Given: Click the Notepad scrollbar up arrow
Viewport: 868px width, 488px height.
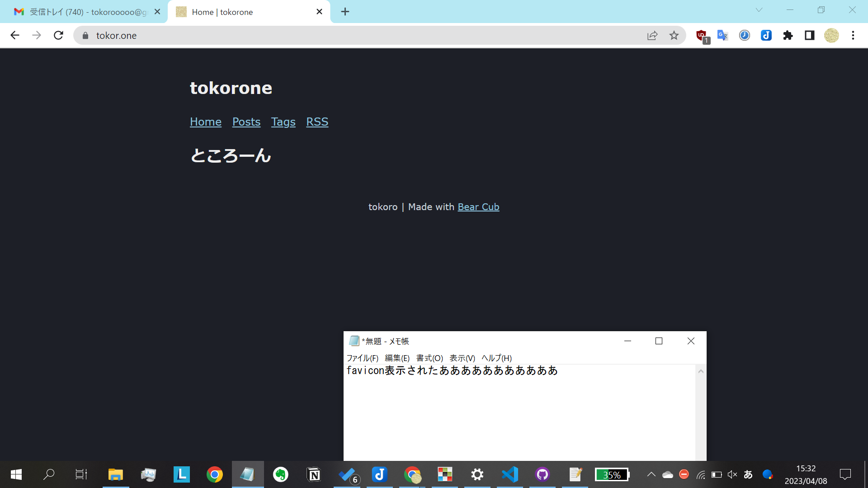Looking at the screenshot, I should coord(701,371).
